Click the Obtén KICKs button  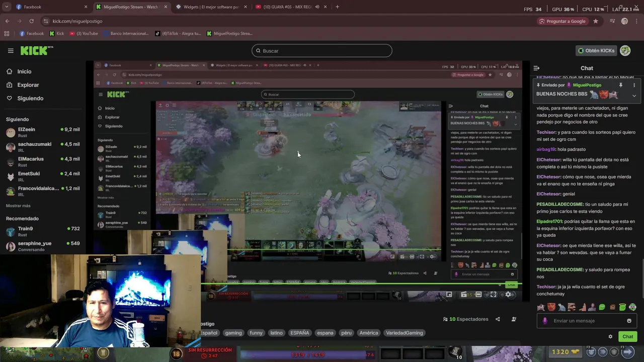(x=596, y=50)
